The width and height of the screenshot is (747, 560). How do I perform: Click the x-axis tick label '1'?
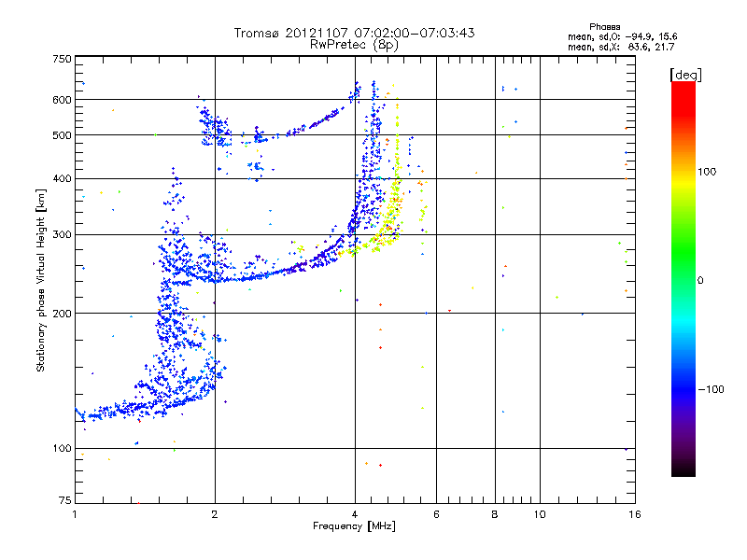pos(75,514)
